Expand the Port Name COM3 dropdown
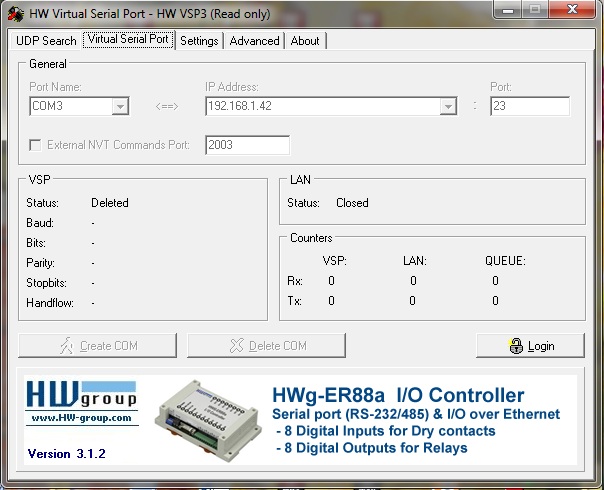Screen dimensions: 604x490 tap(120, 106)
